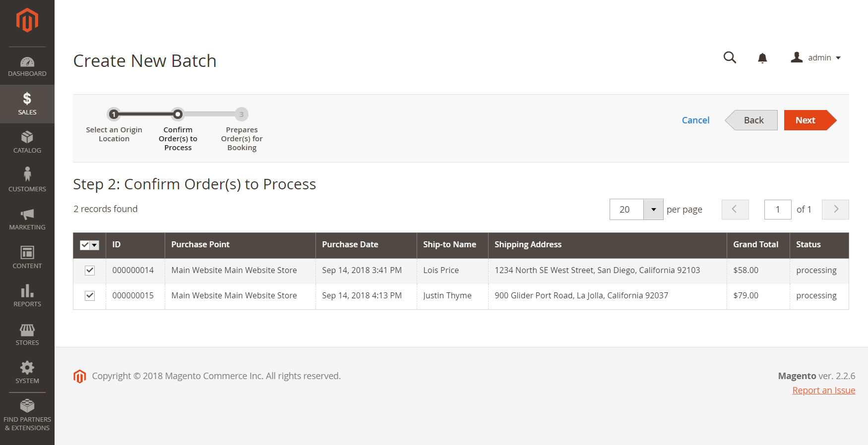Open the Stores storefront icon
868x445 pixels.
click(27, 330)
